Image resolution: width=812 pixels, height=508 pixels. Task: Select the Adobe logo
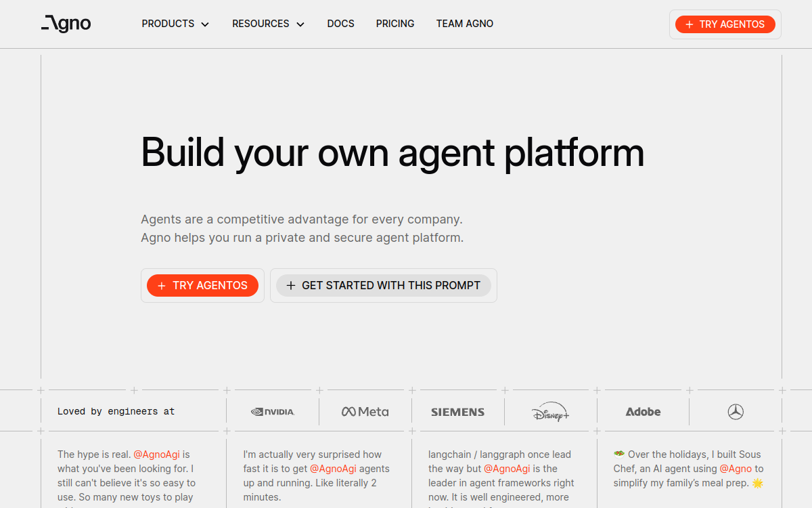(643, 411)
